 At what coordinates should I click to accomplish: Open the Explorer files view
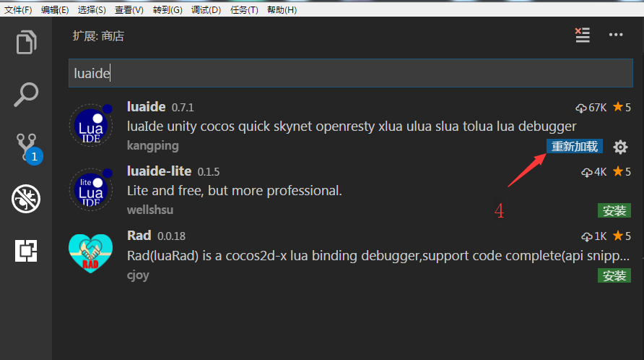(x=26, y=42)
